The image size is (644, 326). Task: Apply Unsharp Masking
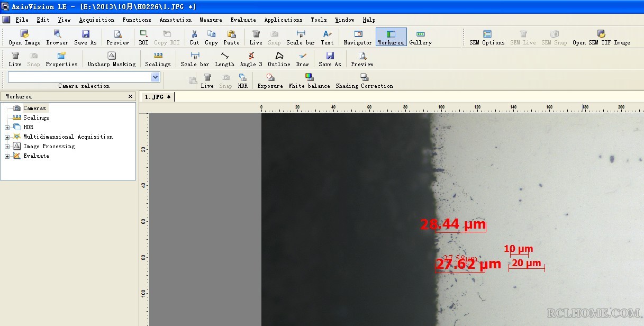pos(112,59)
